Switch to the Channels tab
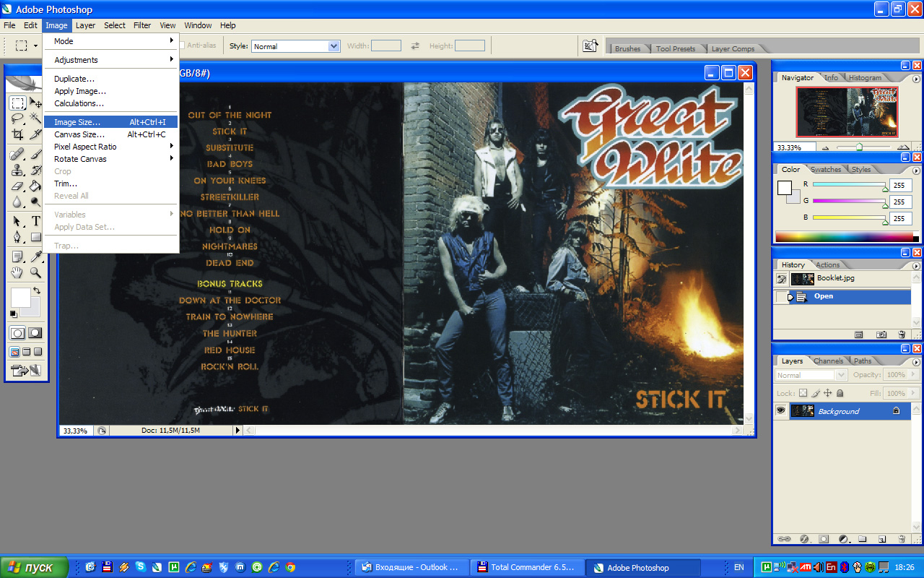The height and width of the screenshot is (578, 924). coord(828,361)
